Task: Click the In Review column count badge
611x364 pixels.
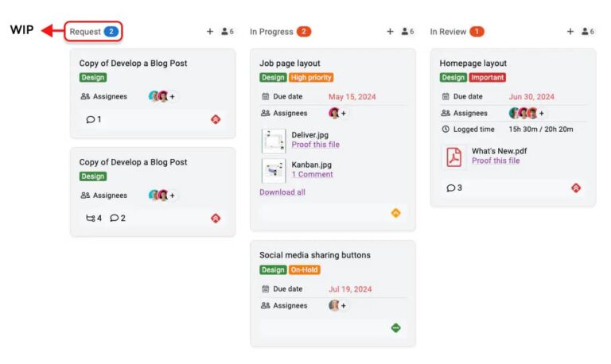Action: 477,32
